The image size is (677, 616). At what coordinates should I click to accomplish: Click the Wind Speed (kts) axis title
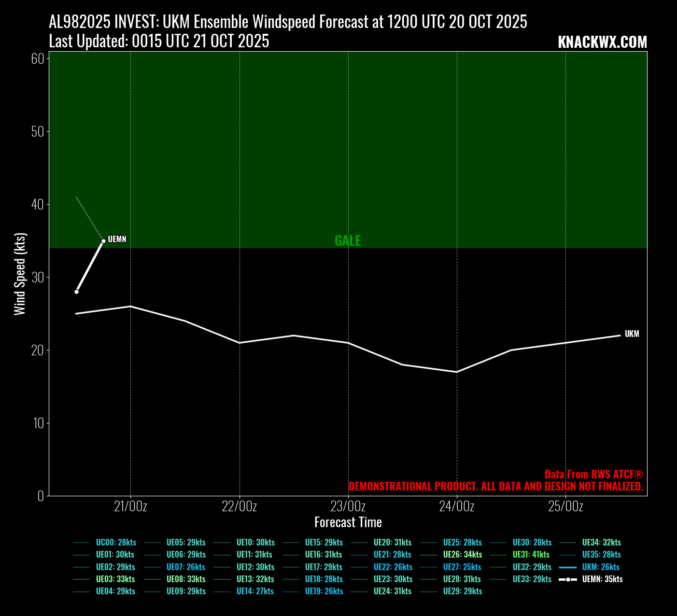tap(19, 274)
